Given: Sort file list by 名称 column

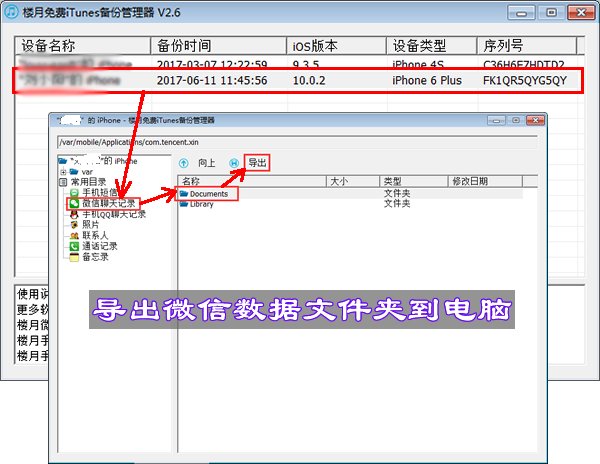Looking at the screenshot, I should click(252, 181).
